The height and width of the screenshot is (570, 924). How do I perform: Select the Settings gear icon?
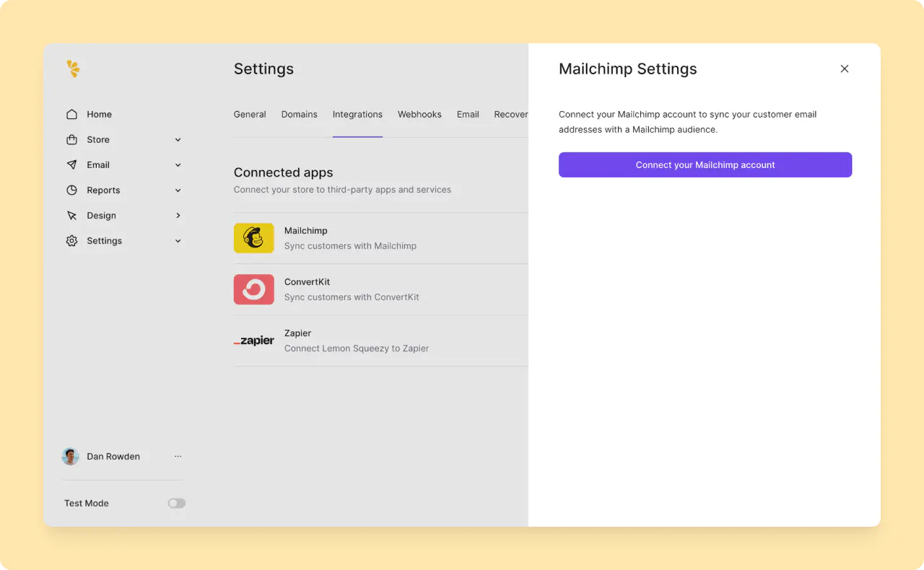tap(72, 240)
